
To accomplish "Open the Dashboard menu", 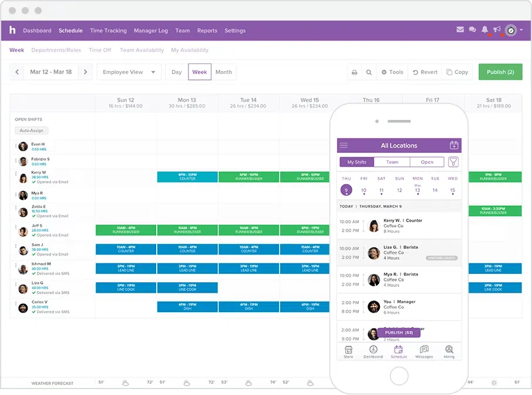I will pos(38,31).
